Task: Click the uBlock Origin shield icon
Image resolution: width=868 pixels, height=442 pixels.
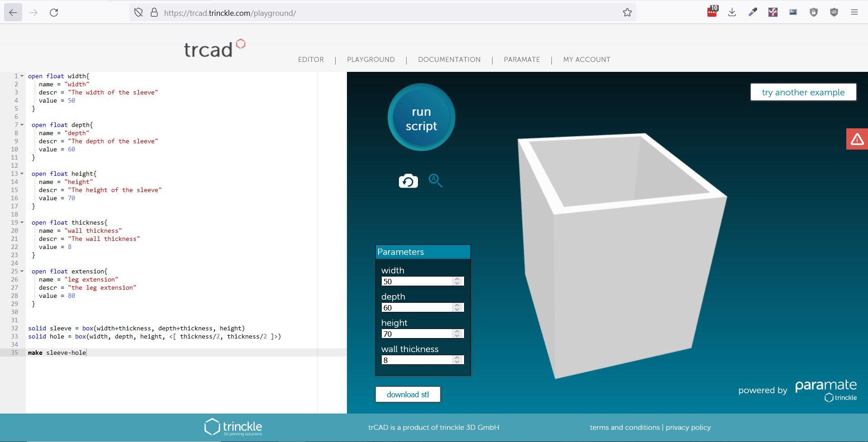Action: [x=835, y=12]
